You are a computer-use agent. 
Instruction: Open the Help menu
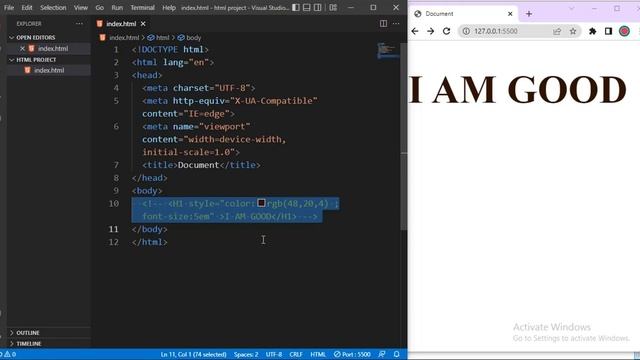click(169, 7)
